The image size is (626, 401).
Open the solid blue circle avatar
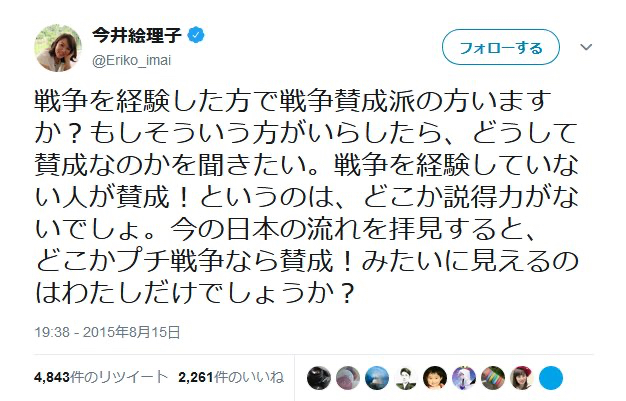(552, 377)
